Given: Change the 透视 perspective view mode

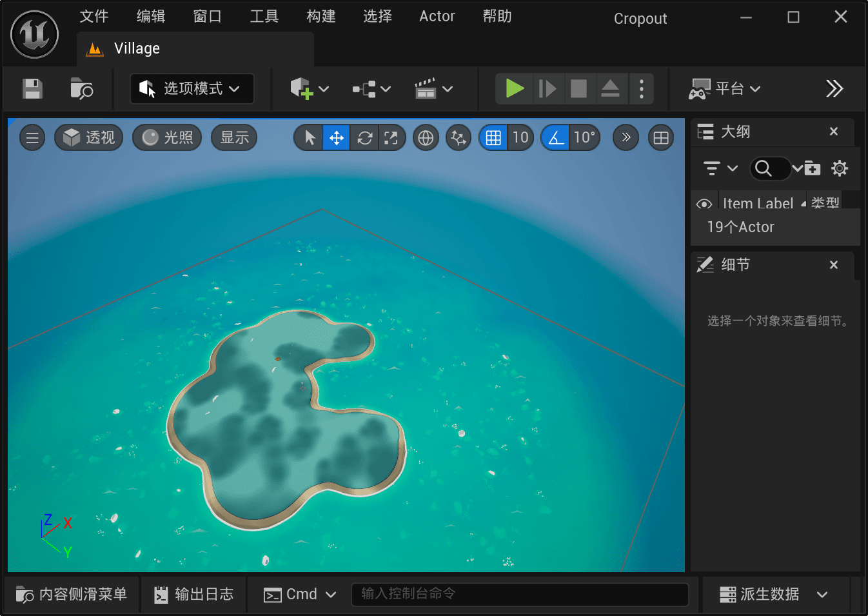Looking at the screenshot, I should point(88,137).
